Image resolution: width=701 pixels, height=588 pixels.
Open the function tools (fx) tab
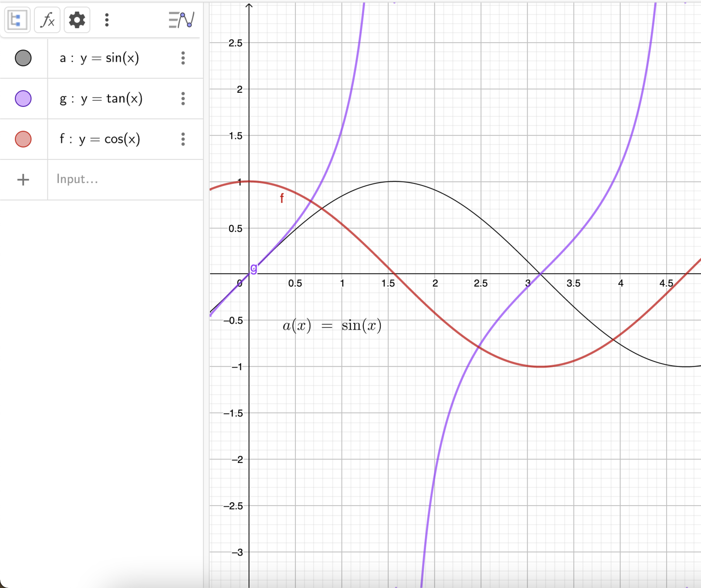click(x=47, y=20)
